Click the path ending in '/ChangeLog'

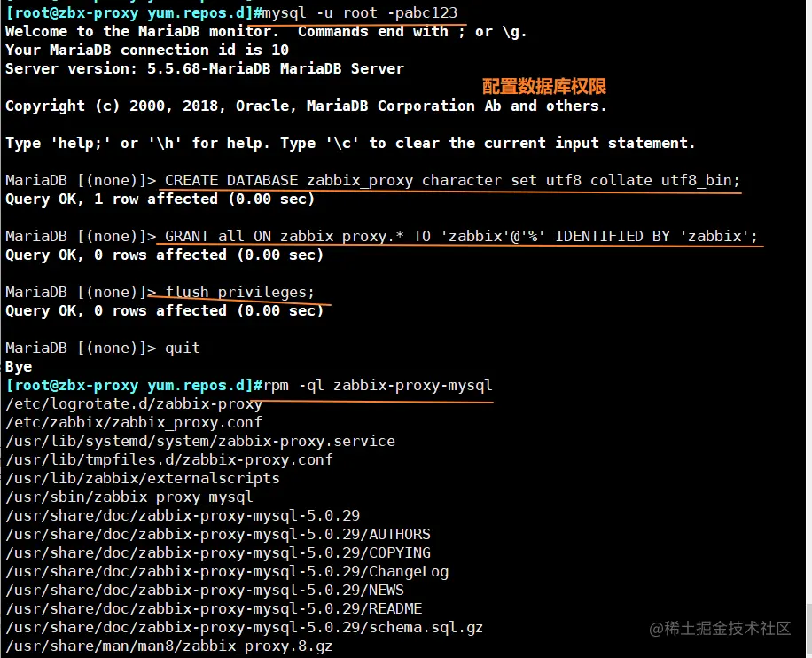point(227,571)
